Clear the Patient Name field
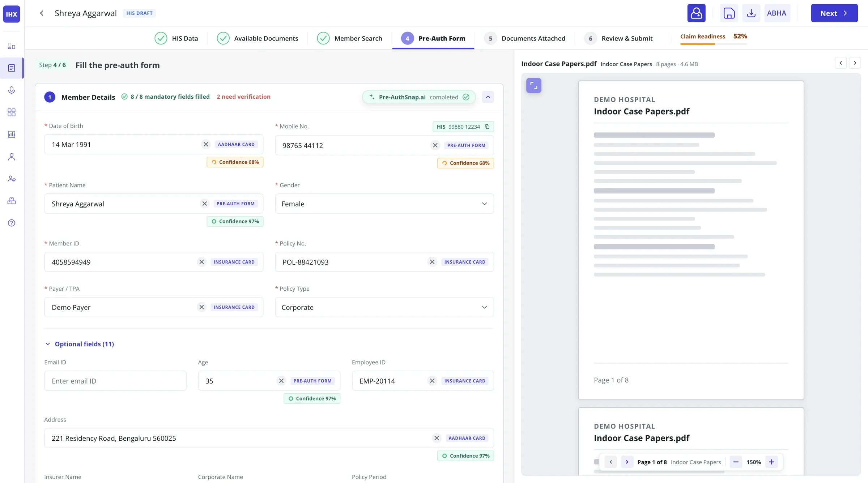Screen dimensions: 868x483 coord(205,204)
